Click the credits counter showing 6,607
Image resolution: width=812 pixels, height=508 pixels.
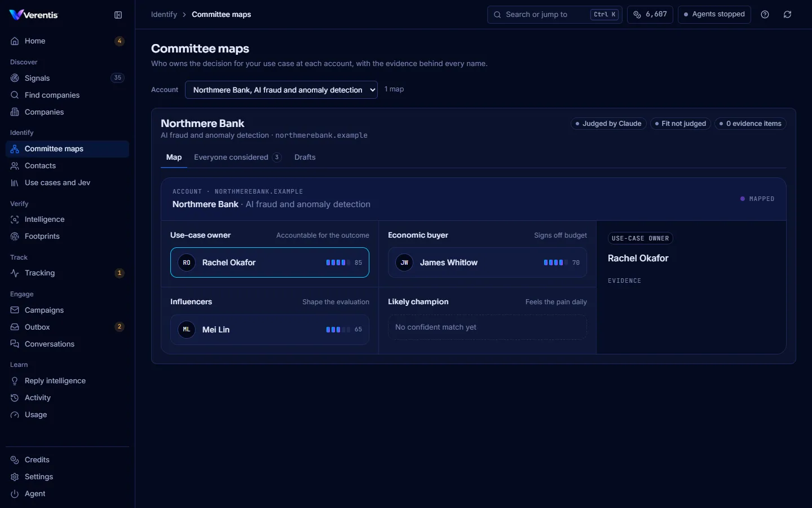click(x=650, y=15)
